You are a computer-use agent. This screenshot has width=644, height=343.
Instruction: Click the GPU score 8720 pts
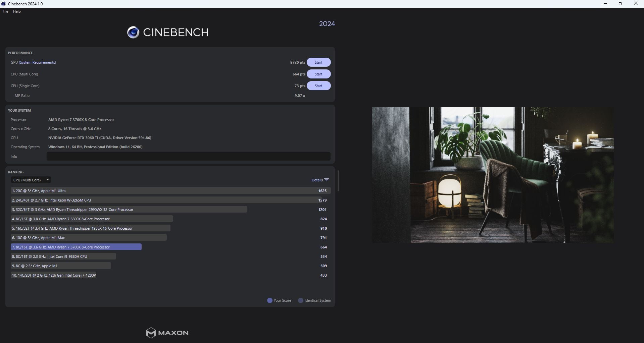[x=298, y=62]
